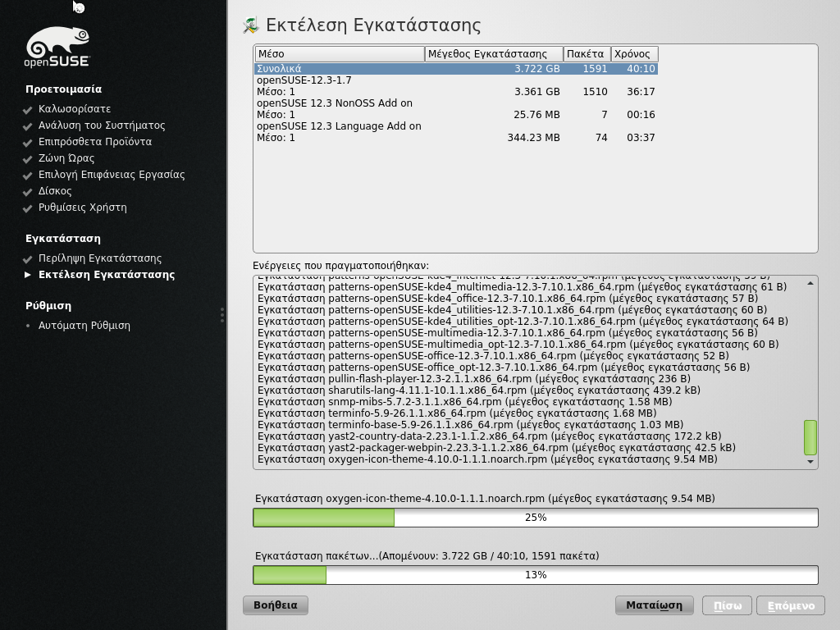
Task: Click the 25.76 MB size cell
Action: (536, 115)
